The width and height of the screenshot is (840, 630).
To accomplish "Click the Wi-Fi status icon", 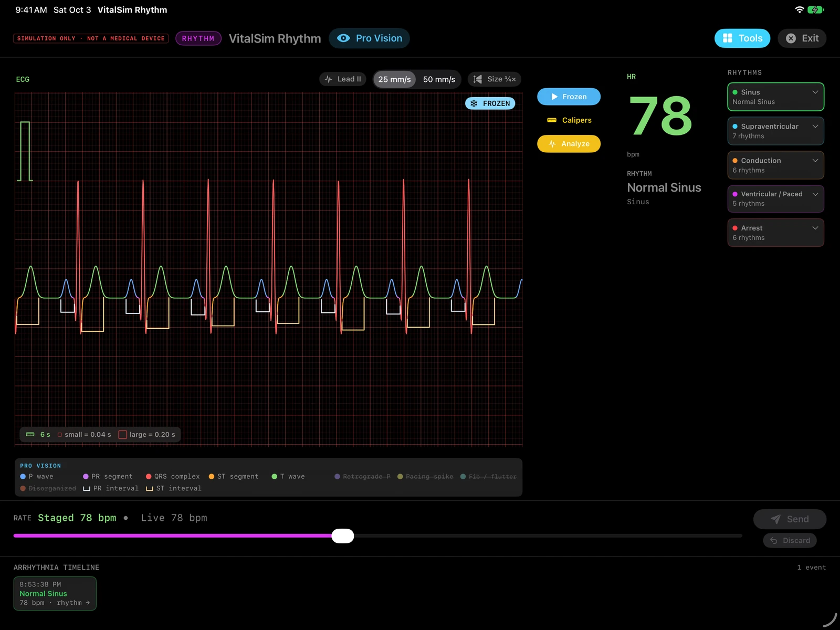I will tap(800, 10).
